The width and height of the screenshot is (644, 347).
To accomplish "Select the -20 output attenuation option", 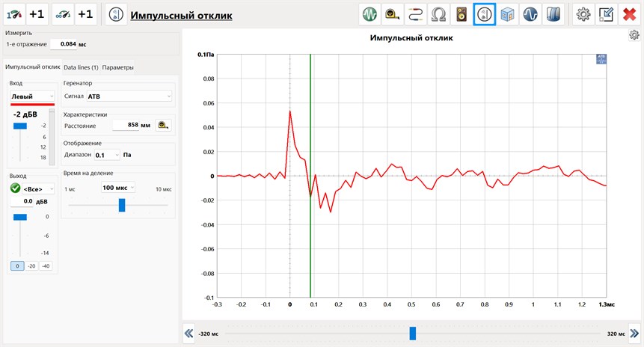I will 31,266.
